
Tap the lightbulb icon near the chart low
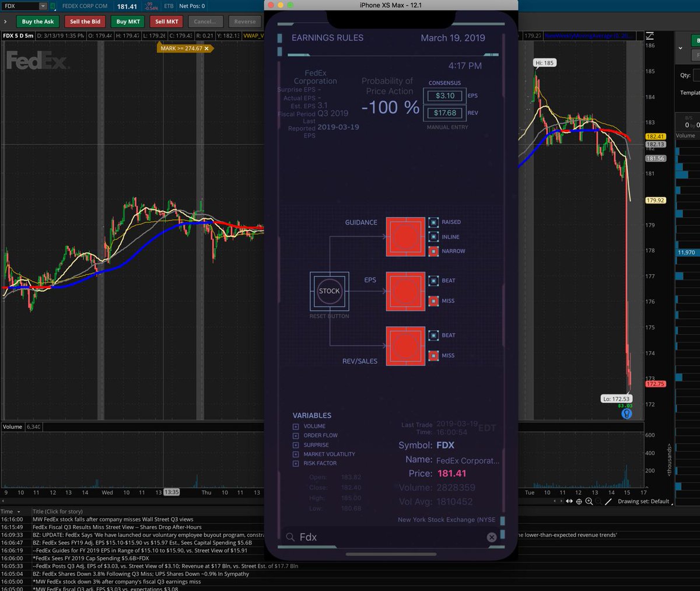(x=626, y=412)
